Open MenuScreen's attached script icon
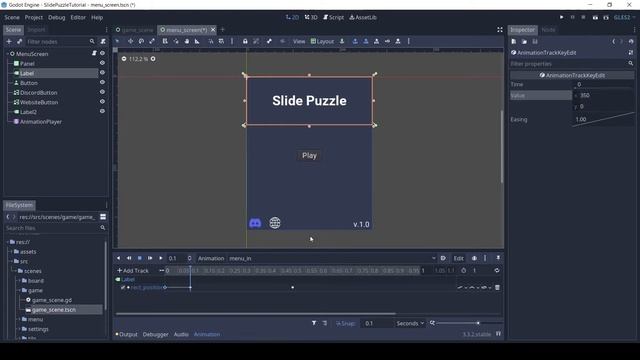The height and width of the screenshot is (360, 640). click(94, 53)
